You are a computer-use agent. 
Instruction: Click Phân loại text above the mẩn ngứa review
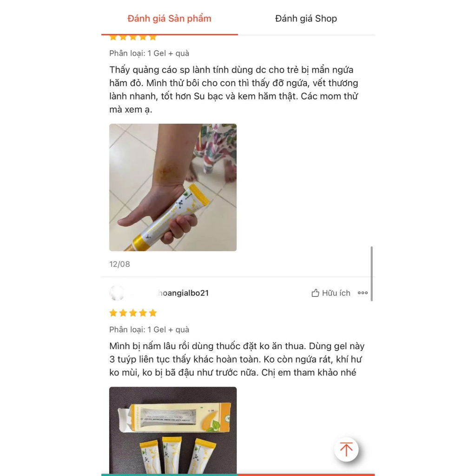pyautogui.click(x=149, y=53)
